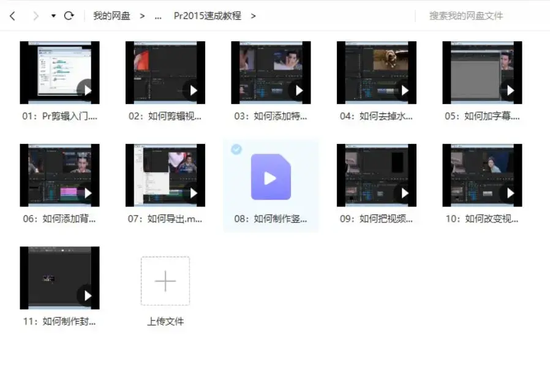Click the play overlay on video 04 如何去掉水...

coord(405,89)
